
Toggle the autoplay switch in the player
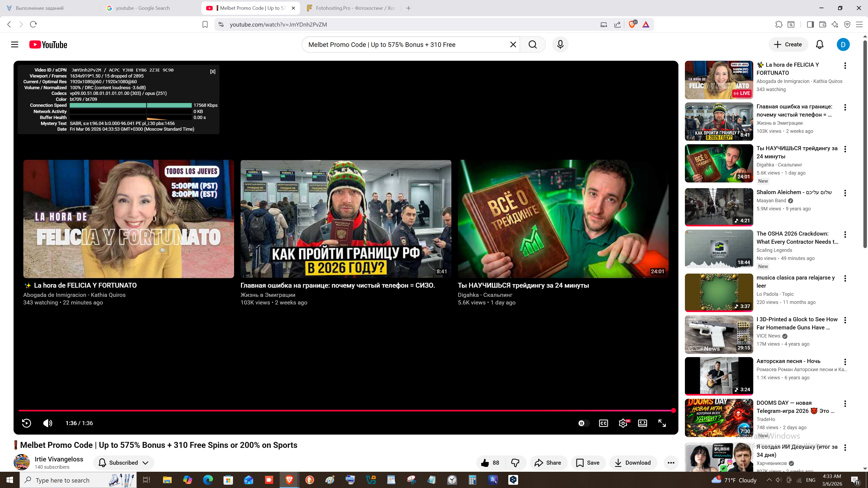(x=584, y=423)
